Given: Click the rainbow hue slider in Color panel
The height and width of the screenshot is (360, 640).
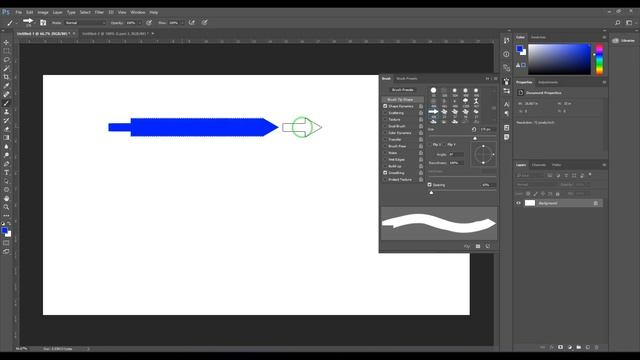Looking at the screenshot, I should point(599,60).
